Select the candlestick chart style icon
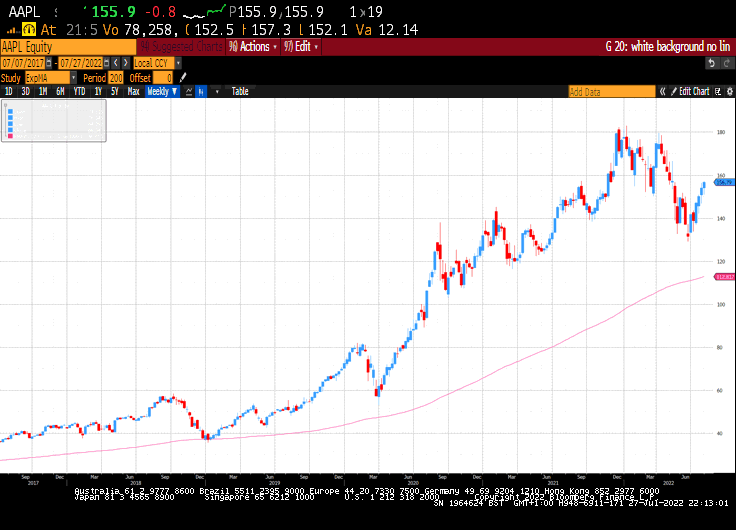Viewport: 736px width, 530px height. (201, 92)
